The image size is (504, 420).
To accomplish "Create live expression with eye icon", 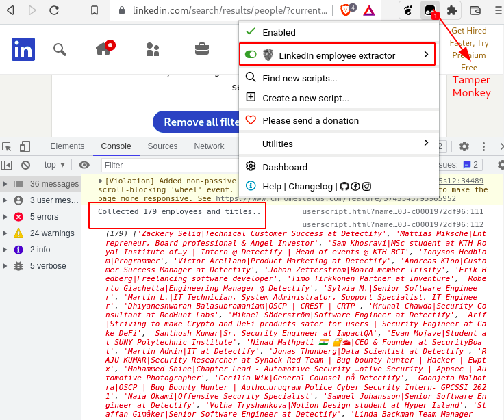I will tap(84, 165).
